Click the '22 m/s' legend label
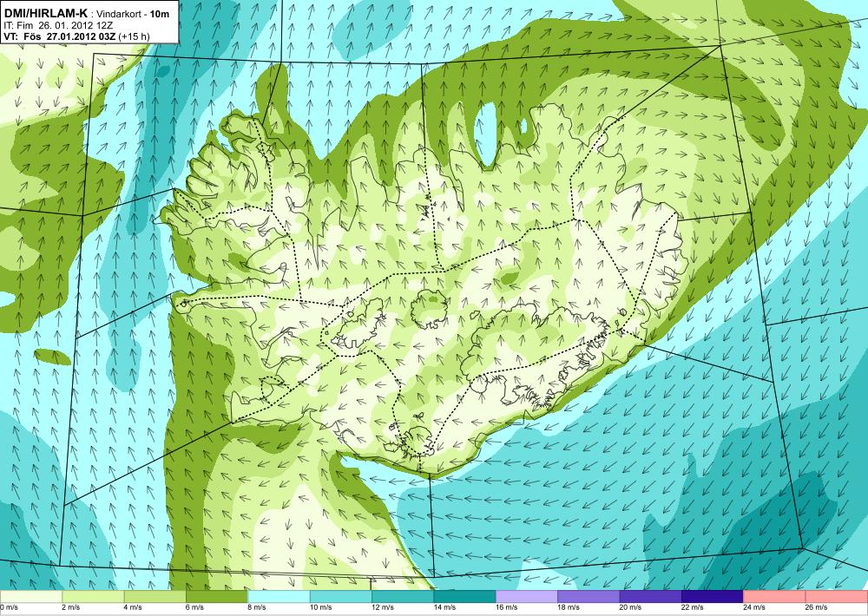The width and height of the screenshot is (868, 616). pos(693,607)
